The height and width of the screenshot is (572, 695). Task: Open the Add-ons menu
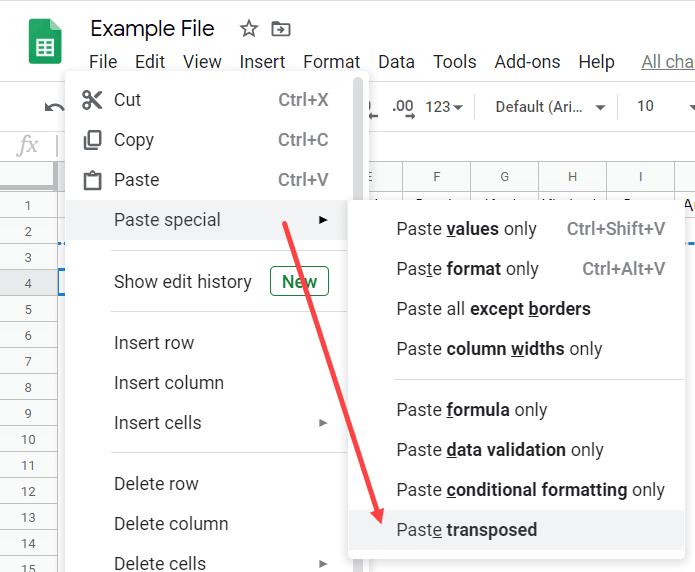pyautogui.click(x=527, y=62)
